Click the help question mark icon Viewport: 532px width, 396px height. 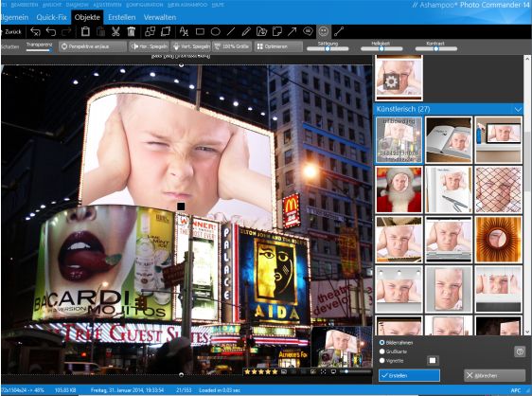(520, 351)
